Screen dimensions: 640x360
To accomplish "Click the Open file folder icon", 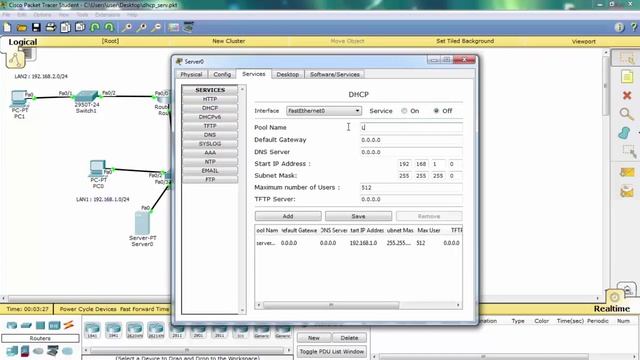I will [22, 27].
